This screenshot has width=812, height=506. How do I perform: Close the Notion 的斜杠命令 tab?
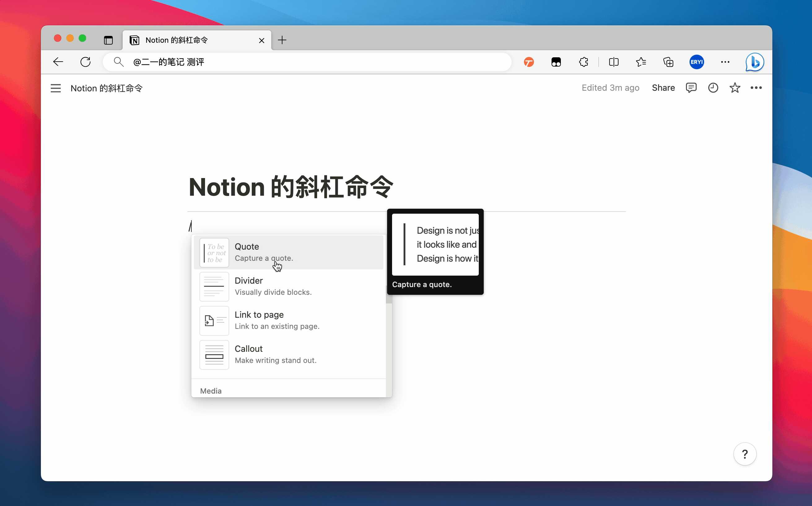[x=262, y=41]
